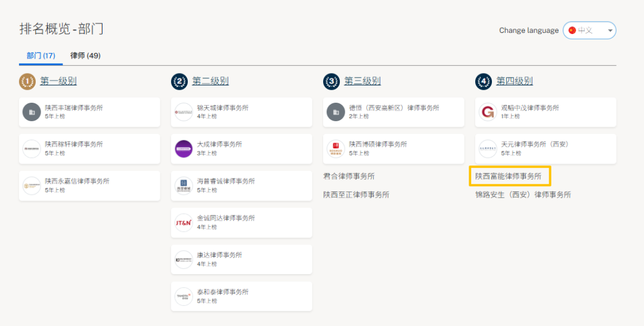Click the 观韬中茂律师事务所 G logo
The width and height of the screenshot is (644, 326).
pos(488,112)
